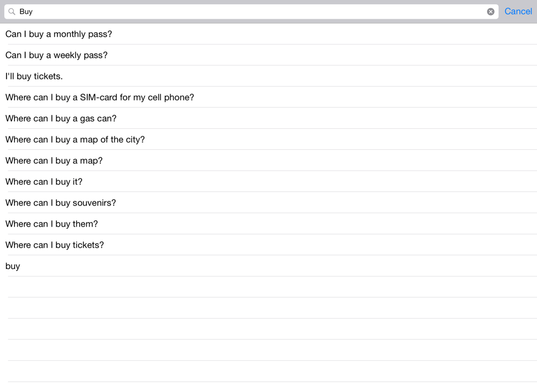Choose "Where can I buy them?"
Screen dimensions: 537x392
point(52,224)
